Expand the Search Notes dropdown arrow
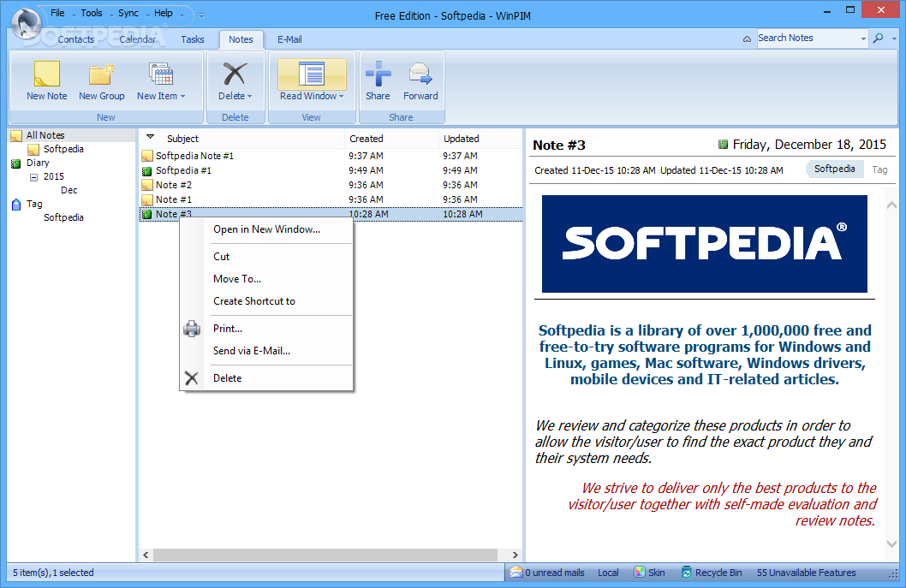Viewport: 906px width, 588px height. point(863,39)
